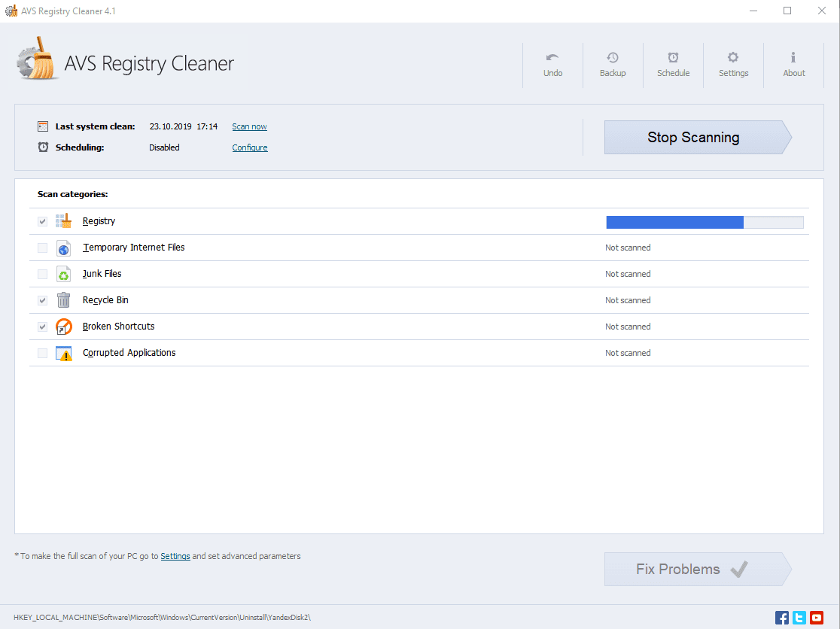Minimize the AVS Registry Cleaner window
The width and height of the screenshot is (840, 629).
point(753,11)
